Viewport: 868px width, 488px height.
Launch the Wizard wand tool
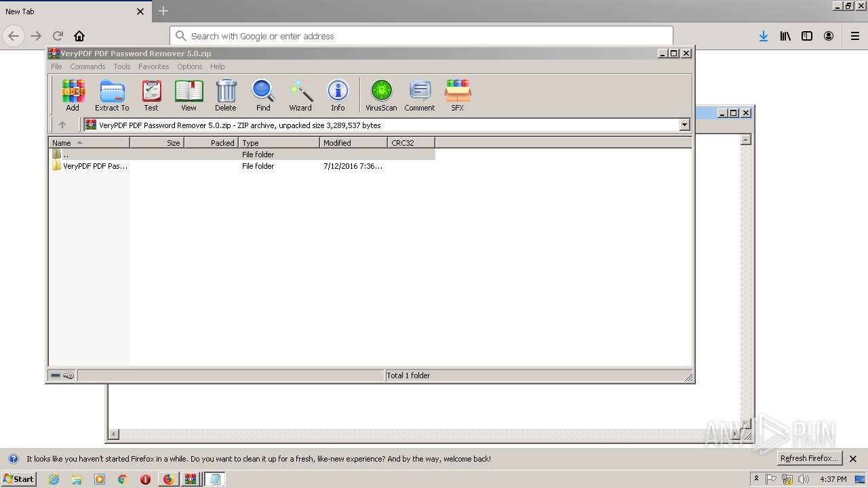pyautogui.click(x=300, y=95)
